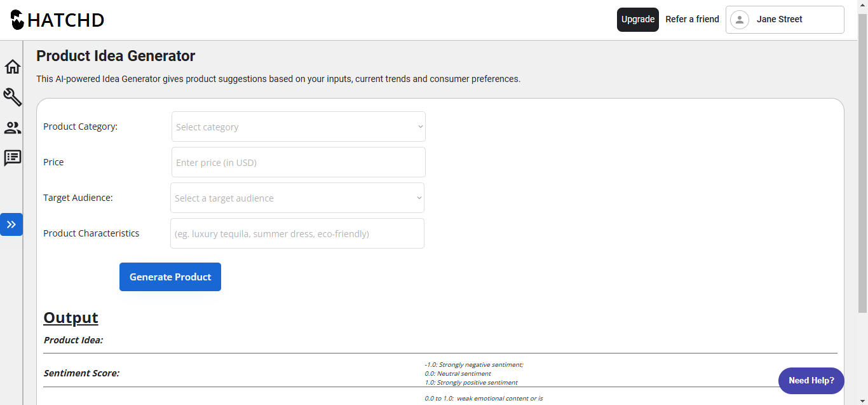Screen dimensions: 868x405
Task: Click the scrollbar up arrow
Action: [x=862, y=5]
